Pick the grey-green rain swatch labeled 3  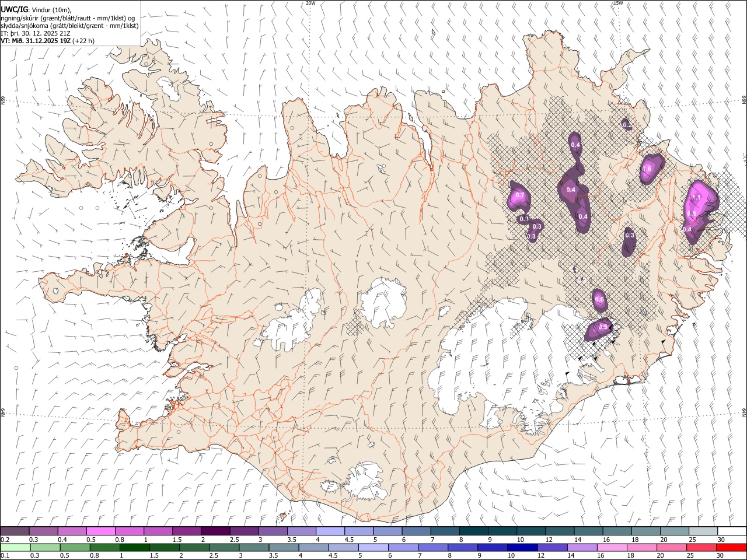[254, 547]
